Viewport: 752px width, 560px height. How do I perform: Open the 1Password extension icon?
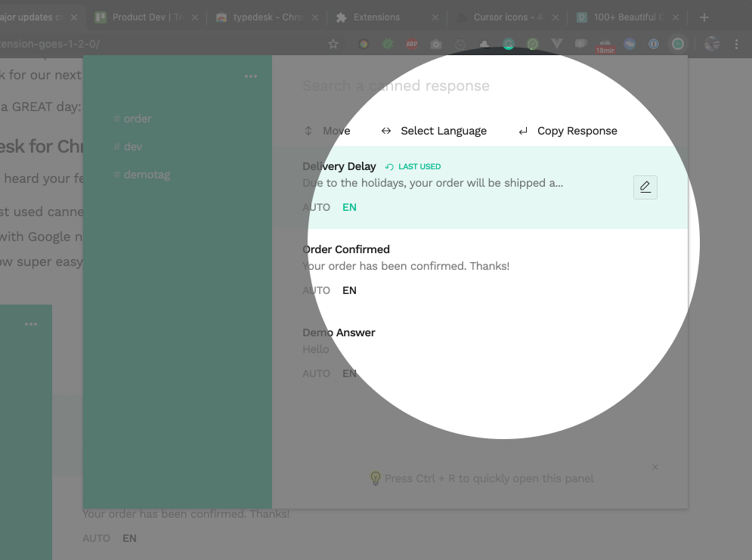pyautogui.click(x=654, y=45)
